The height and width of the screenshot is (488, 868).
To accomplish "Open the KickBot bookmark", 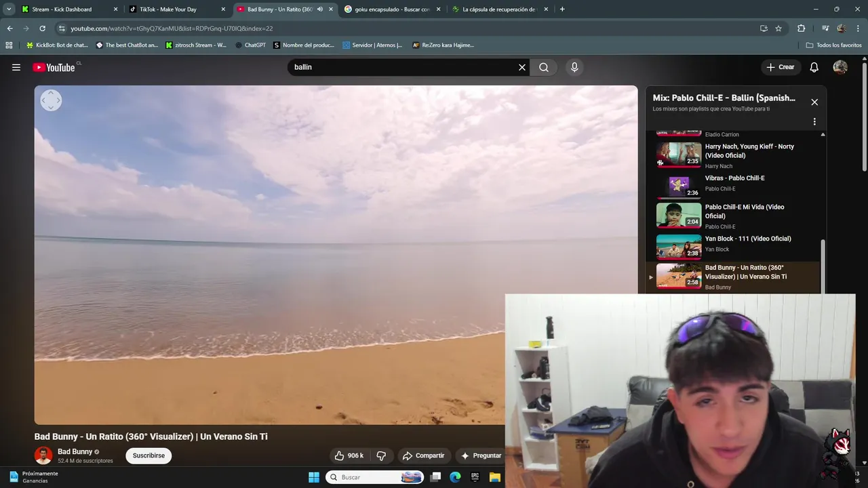I will tap(57, 45).
